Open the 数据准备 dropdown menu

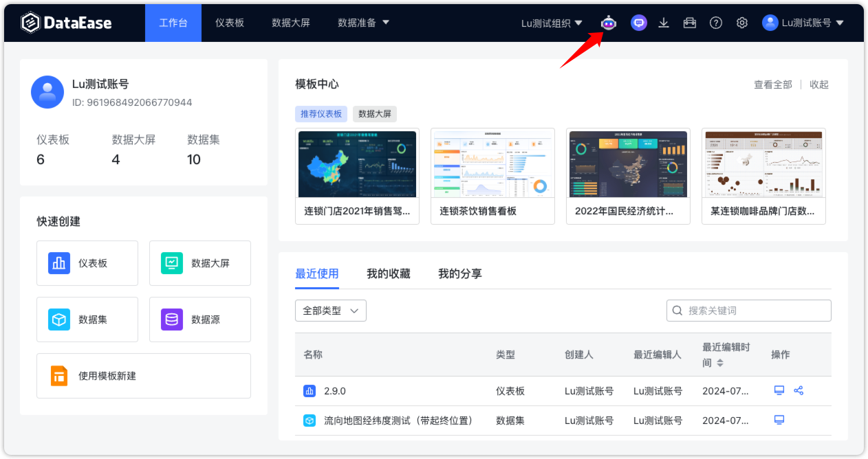(x=363, y=22)
